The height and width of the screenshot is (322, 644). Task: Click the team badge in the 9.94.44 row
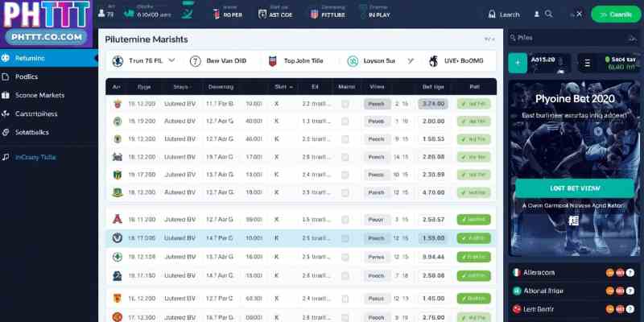117,257
